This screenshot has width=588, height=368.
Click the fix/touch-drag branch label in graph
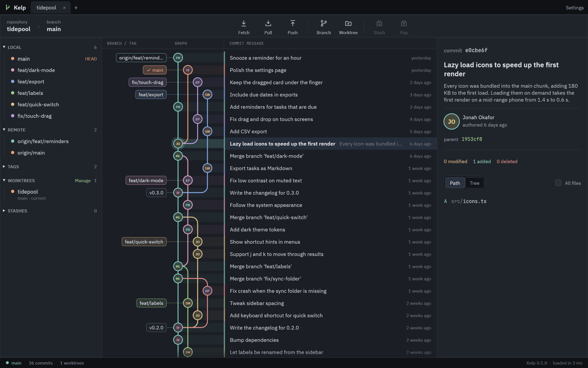148,82
